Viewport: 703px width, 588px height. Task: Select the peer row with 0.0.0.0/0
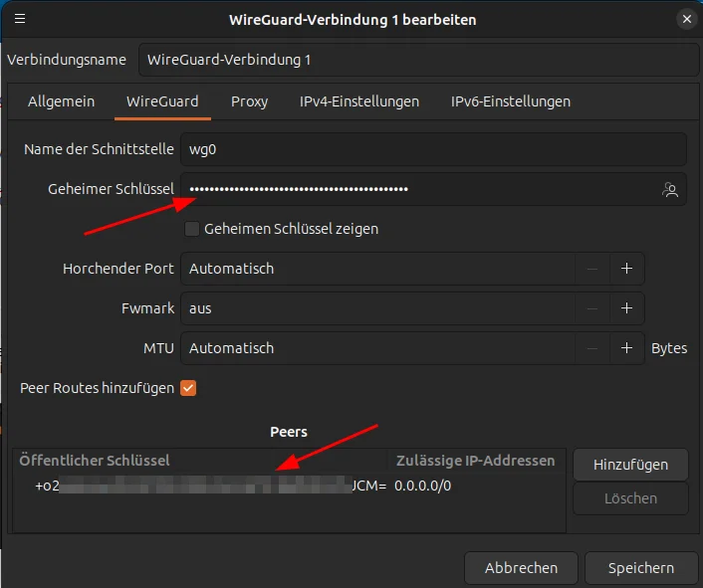[289, 486]
